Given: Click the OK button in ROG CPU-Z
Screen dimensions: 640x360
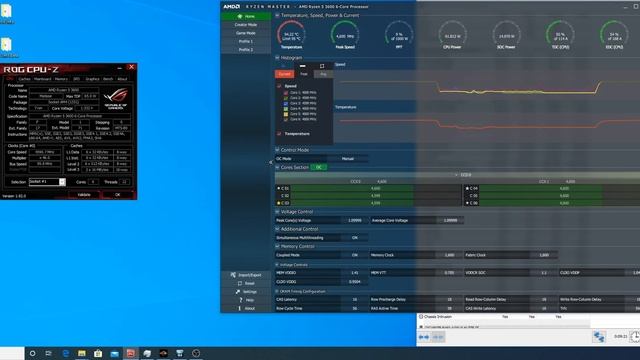Looking at the screenshot, I should [118, 195].
